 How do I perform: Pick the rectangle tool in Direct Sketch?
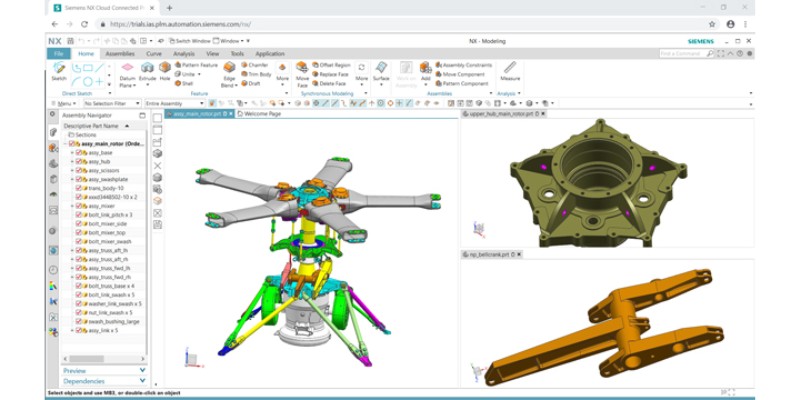(x=88, y=68)
